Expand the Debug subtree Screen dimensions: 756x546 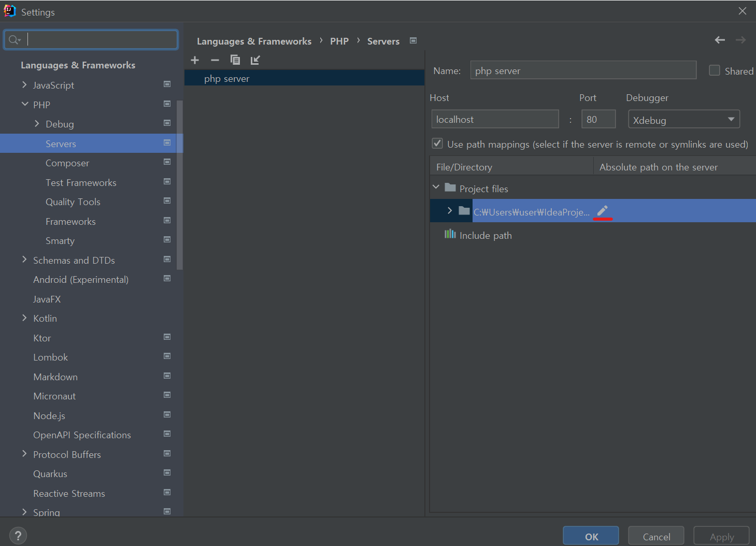[x=37, y=123]
